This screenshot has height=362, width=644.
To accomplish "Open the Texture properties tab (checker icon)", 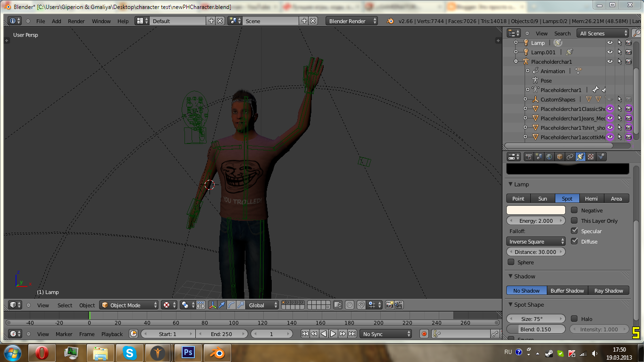I will [591, 157].
